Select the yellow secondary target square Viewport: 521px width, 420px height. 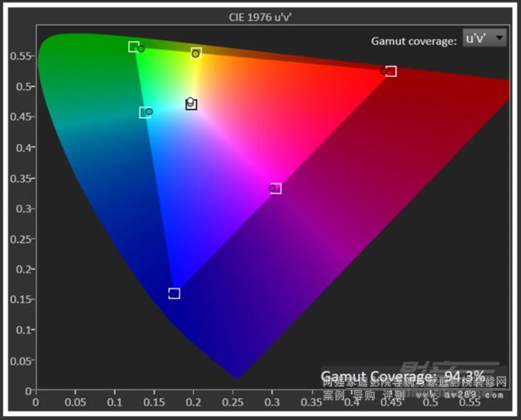click(x=196, y=54)
